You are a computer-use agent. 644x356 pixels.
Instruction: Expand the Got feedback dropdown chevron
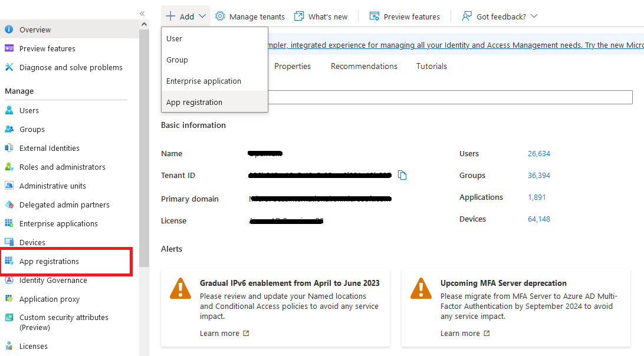click(x=534, y=16)
